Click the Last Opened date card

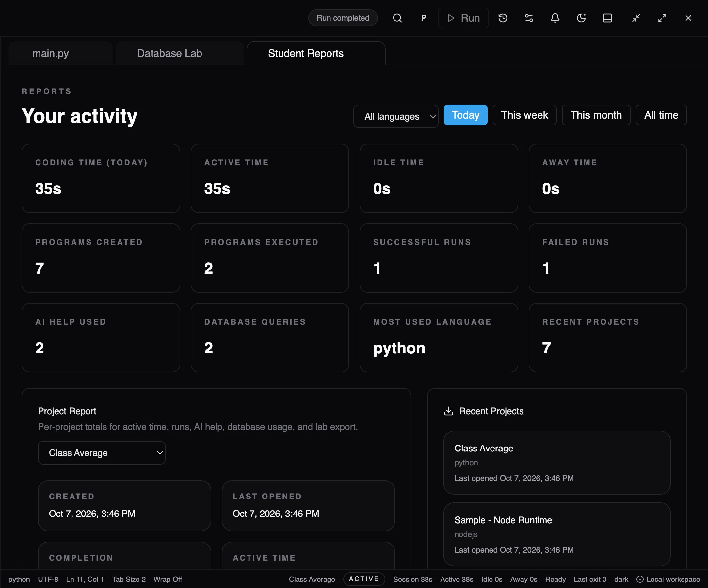point(308,506)
